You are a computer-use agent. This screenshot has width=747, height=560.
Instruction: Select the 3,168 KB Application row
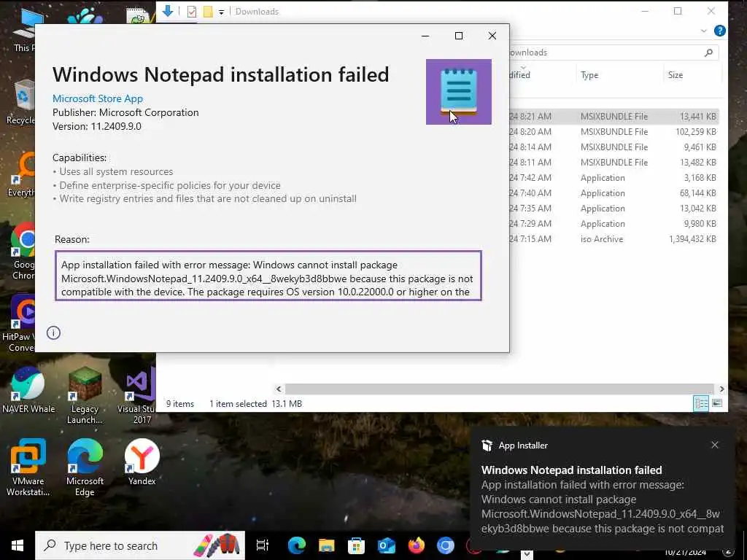click(x=614, y=178)
